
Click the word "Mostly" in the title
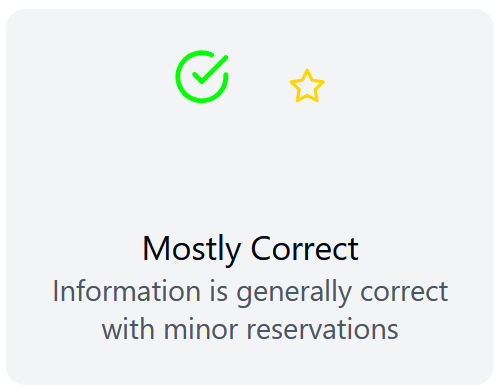(191, 250)
